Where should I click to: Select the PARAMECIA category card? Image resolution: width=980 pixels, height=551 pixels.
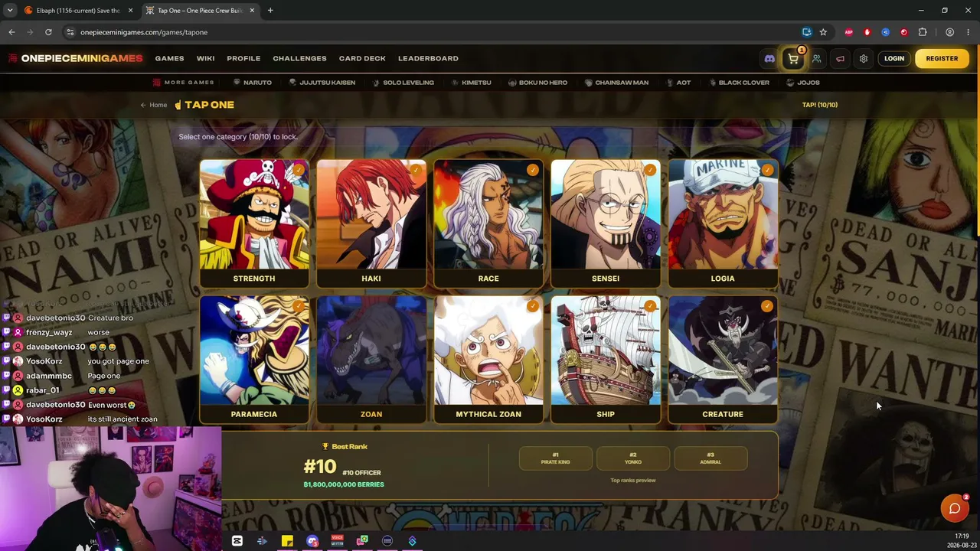click(254, 359)
